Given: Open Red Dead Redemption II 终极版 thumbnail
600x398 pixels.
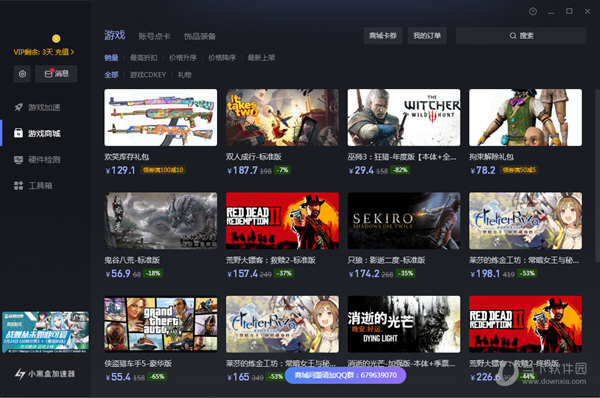Looking at the screenshot, I should (x=525, y=324).
